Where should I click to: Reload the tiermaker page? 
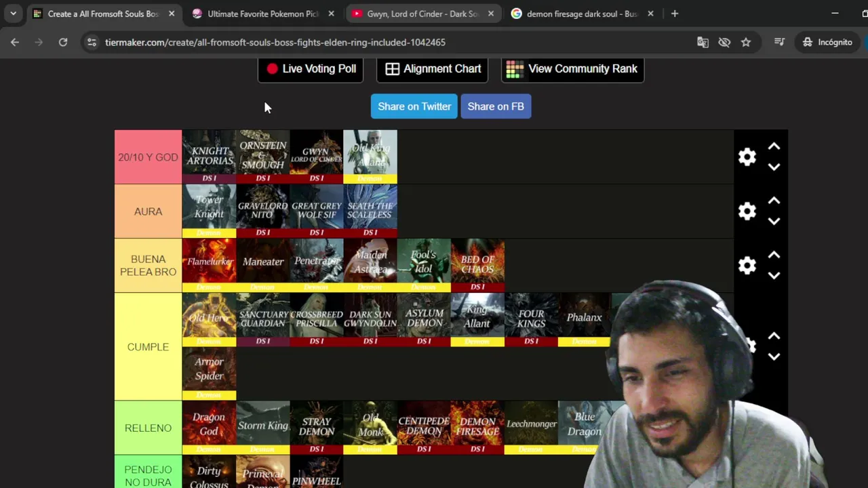[x=63, y=42]
